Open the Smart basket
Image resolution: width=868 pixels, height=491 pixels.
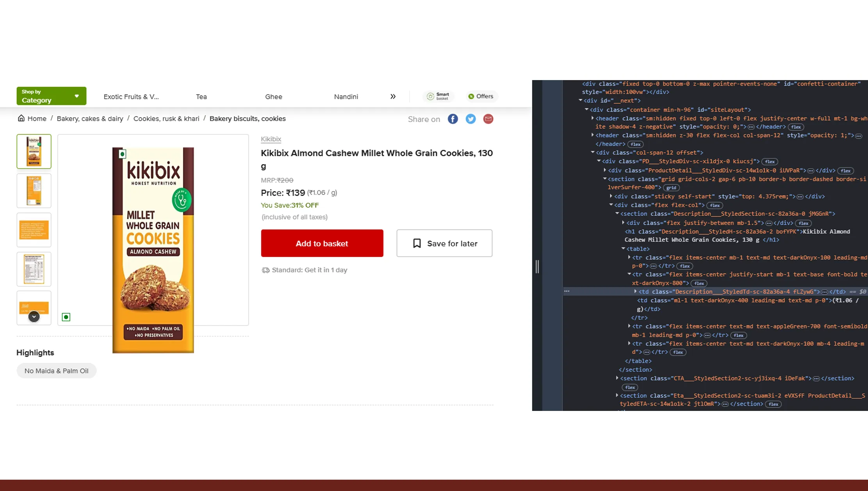click(x=438, y=96)
